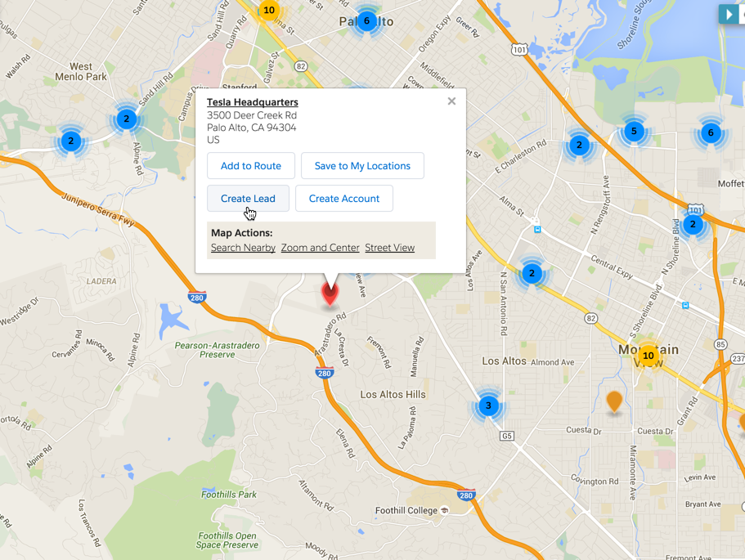Open the blue 2 cluster below West Menlo Park

coord(71,141)
